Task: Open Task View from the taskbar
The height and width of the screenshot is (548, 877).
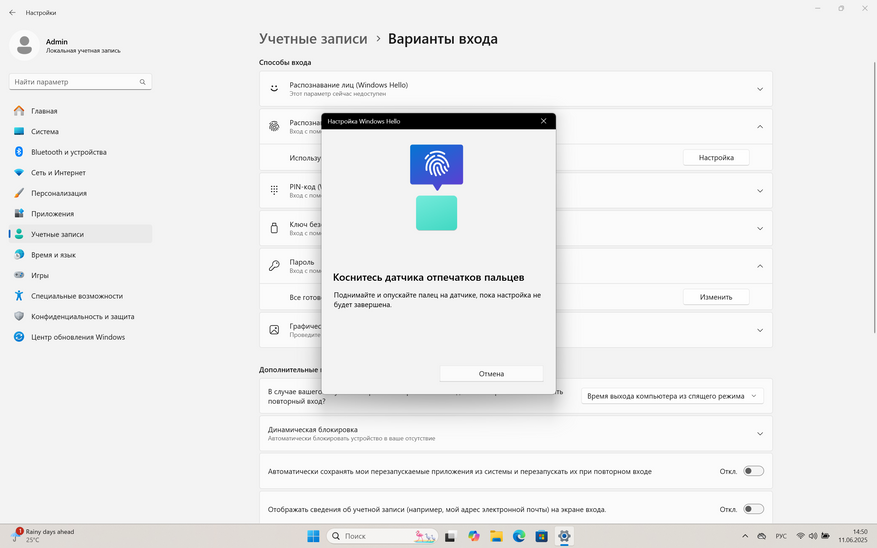Action: coord(450,536)
